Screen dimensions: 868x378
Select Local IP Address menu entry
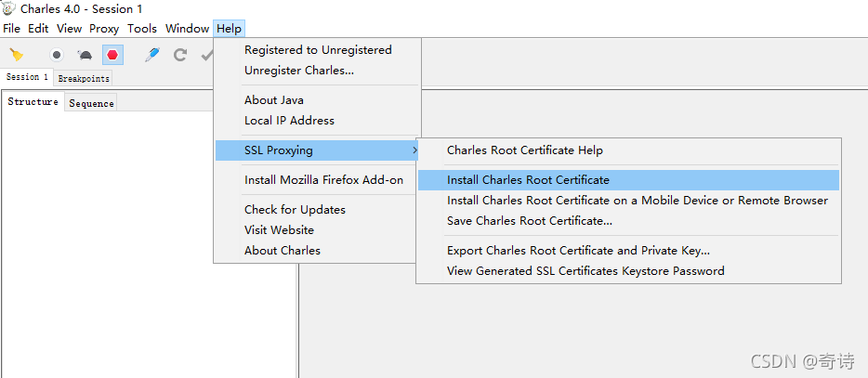click(318, 121)
